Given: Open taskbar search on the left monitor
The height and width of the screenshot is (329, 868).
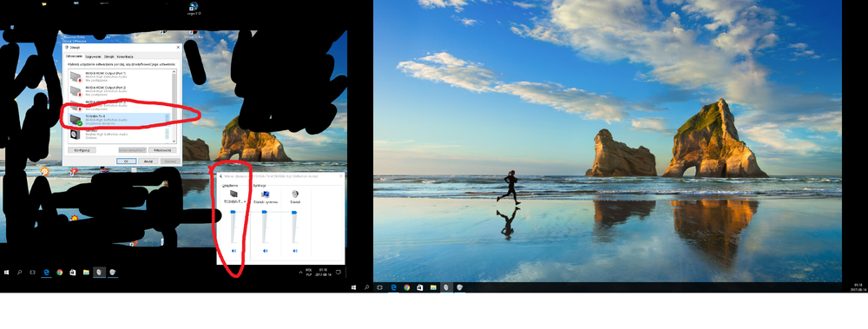Looking at the screenshot, I should (x=19, y=272).
